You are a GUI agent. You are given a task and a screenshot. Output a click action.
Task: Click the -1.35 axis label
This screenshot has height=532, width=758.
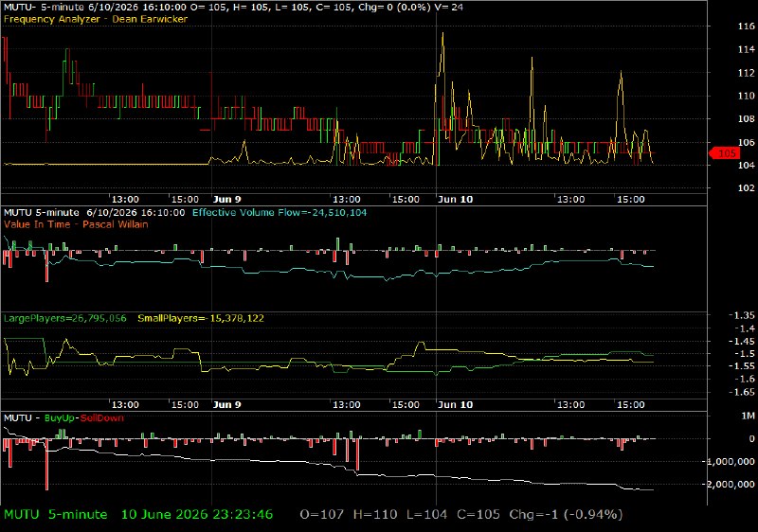point(742,316)
